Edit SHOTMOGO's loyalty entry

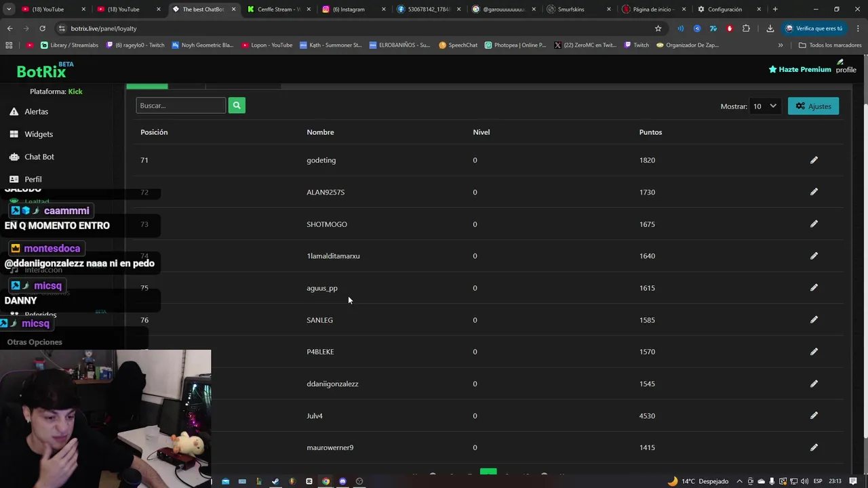click(x=814, y=224)
